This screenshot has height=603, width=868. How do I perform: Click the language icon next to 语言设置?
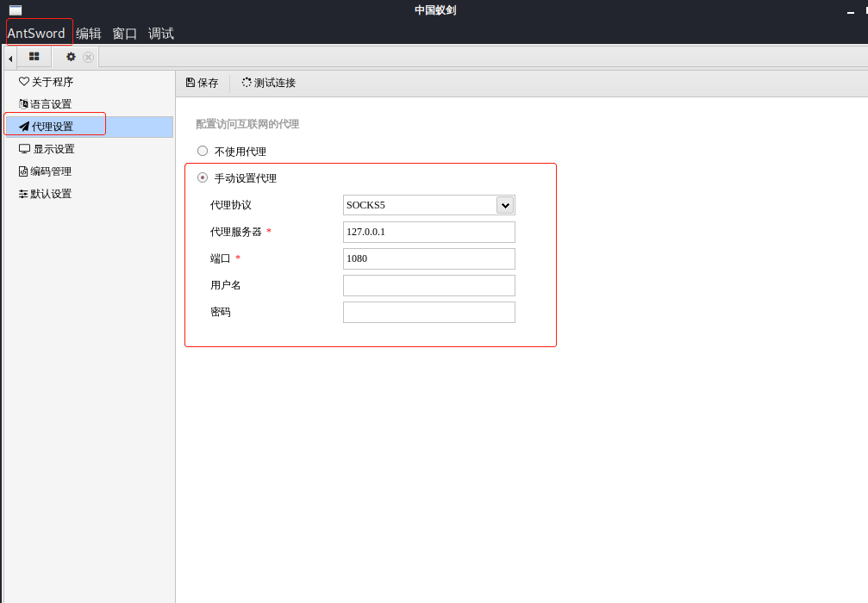23,104
